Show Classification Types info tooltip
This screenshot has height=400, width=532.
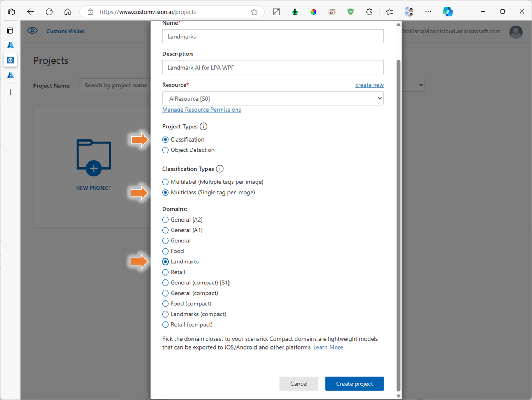220,169
